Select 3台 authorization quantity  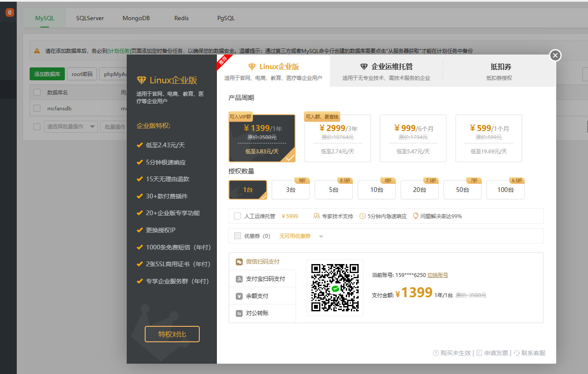(x=291, y=190)
